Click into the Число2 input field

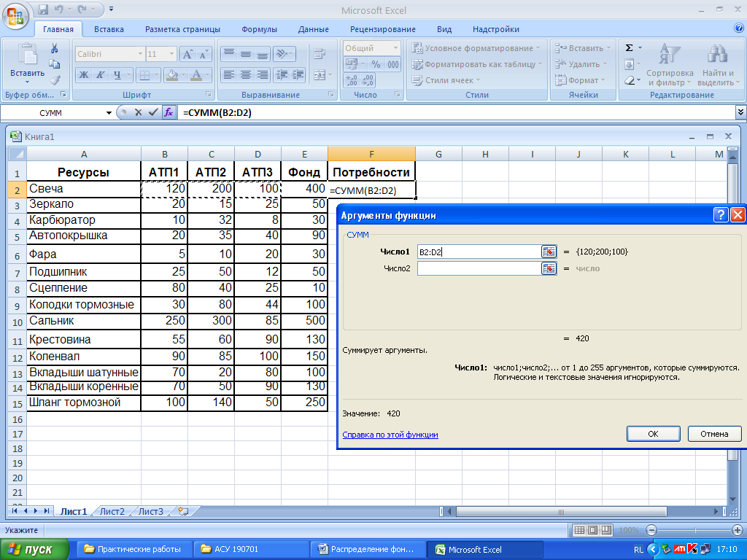pyautogui.click(x=479, y=268)
